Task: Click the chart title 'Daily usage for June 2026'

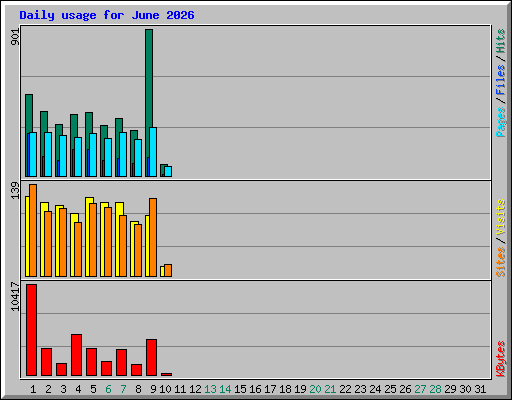Action: tap(107, 15)
